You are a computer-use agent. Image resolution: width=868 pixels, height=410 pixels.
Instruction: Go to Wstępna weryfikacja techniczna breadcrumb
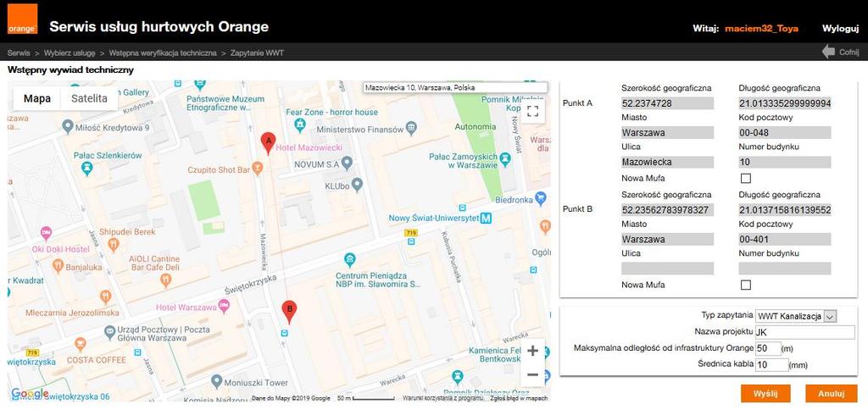tap(163, 53)
